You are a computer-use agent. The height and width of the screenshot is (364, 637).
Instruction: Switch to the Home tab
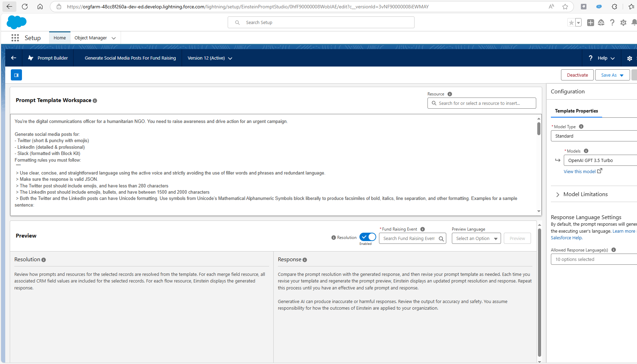click(x=60, y=38)
